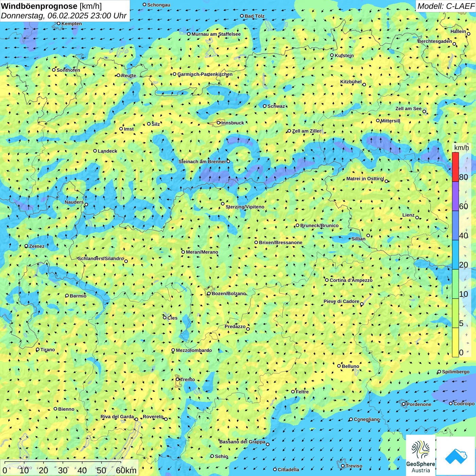Click the Mezzolombardo label
Image resolution: width=476 pixels, height=476 pixels.
tap(194, 350)
